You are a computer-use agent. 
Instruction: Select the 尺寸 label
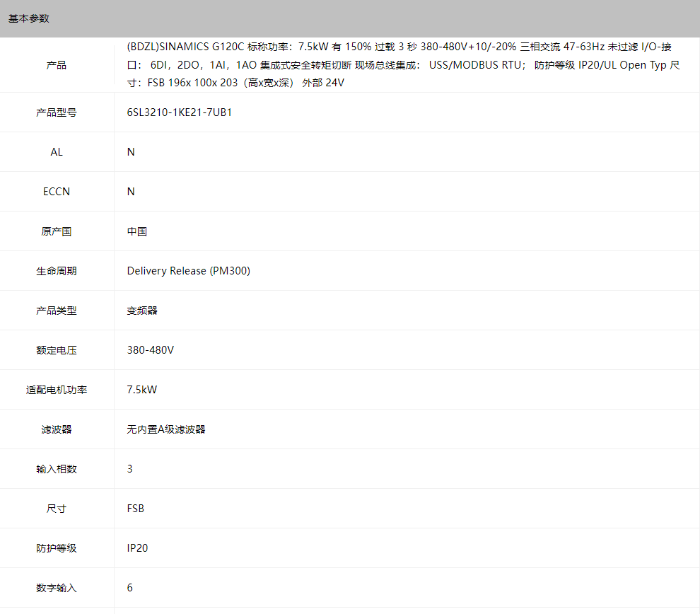click(x=57, y=509)
